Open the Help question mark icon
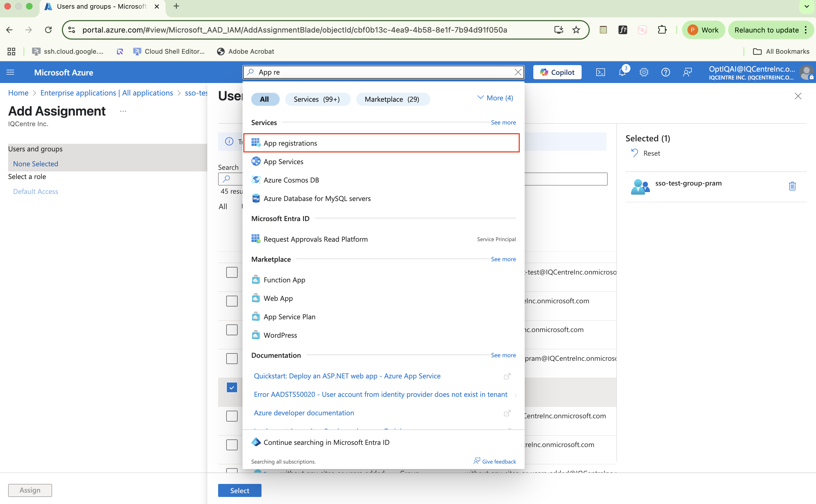This screenshot has height=504, width=816. click(665, 72)
